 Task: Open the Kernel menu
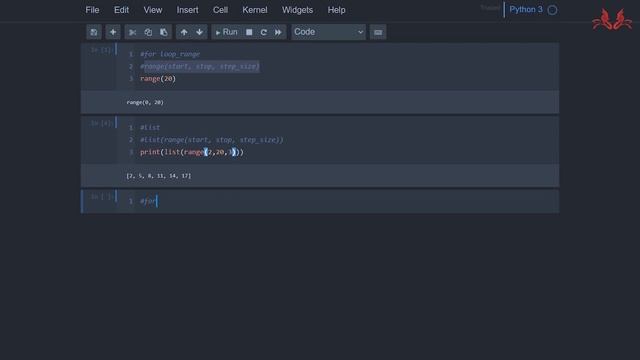coord(255,10)
